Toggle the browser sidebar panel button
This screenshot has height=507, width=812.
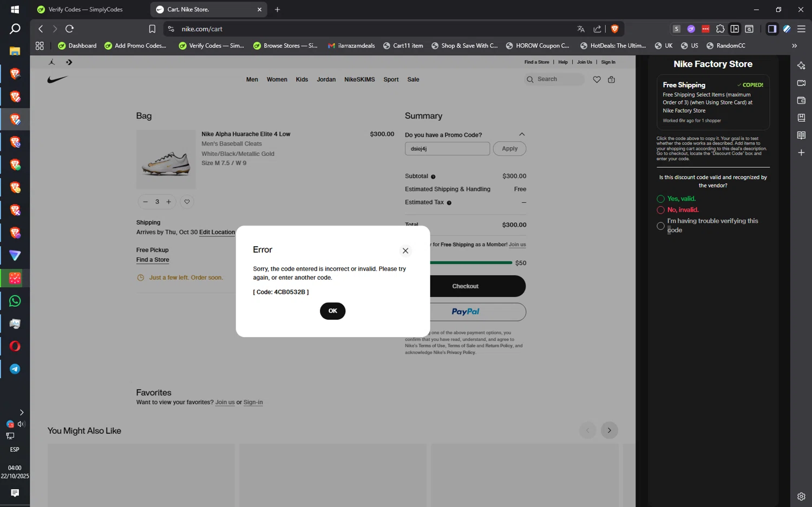[x=772, y=29]
